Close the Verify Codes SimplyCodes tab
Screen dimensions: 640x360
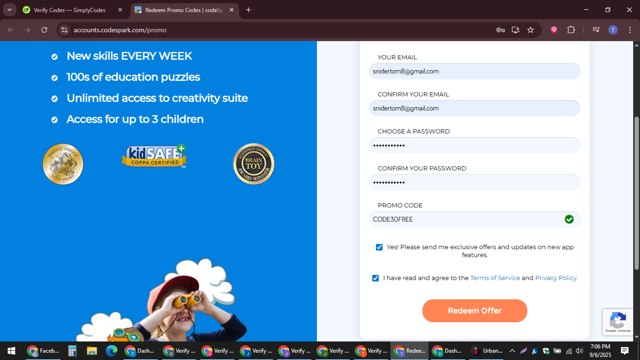[120, 10]
